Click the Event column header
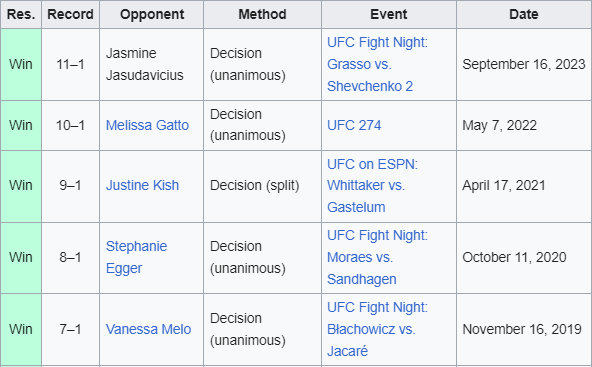Image resolution: width=592 pixels, height=367 pixels. 389,14
